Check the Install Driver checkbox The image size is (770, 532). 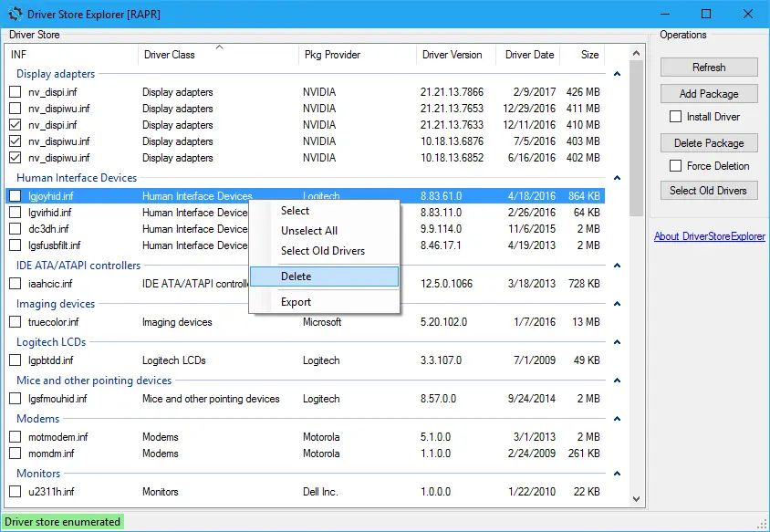click(675, 117)
